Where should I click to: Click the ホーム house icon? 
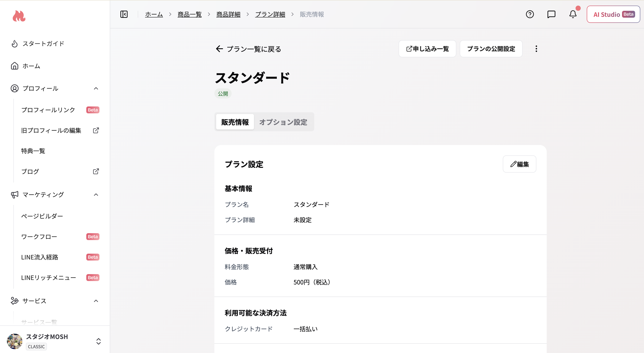[14, 66]
